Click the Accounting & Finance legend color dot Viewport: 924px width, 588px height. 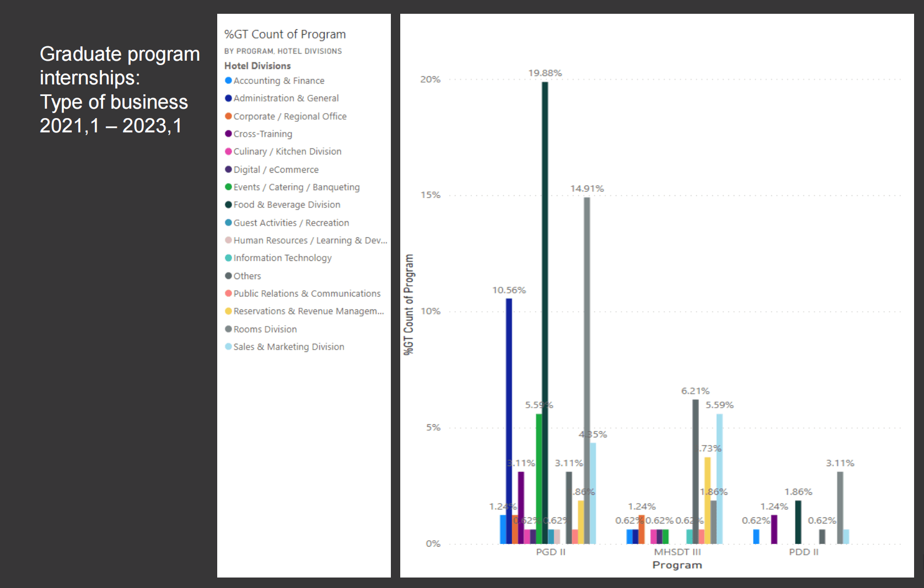click(228, 81)
